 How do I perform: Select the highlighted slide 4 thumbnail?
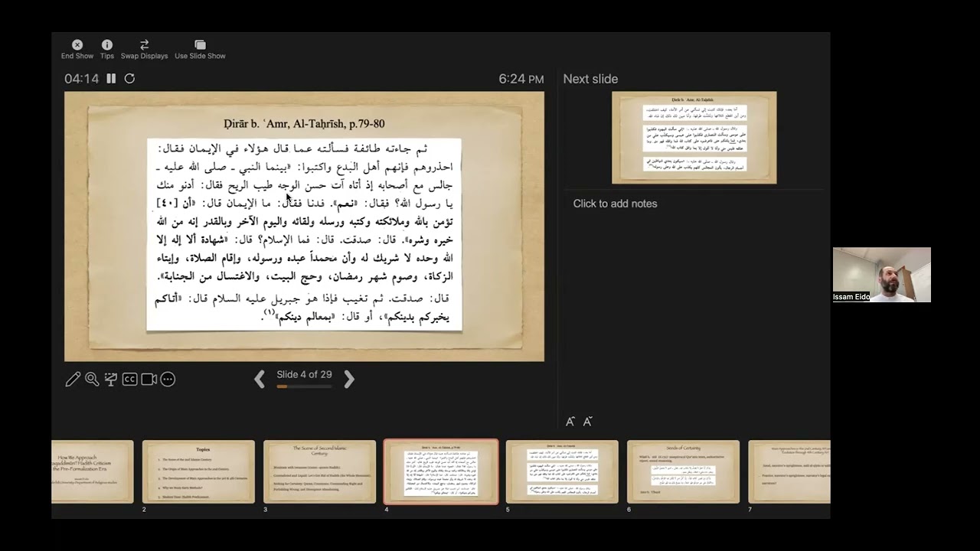pos(441,471)
